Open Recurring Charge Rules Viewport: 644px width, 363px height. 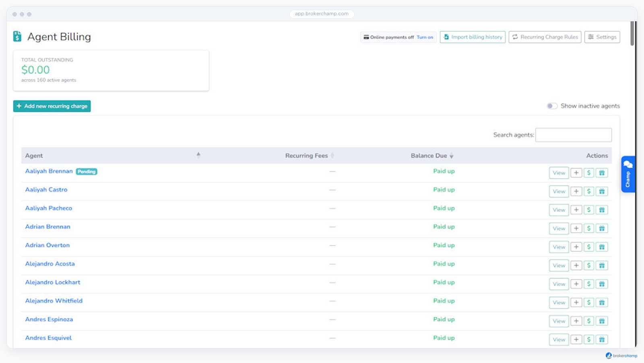[545, 37]
